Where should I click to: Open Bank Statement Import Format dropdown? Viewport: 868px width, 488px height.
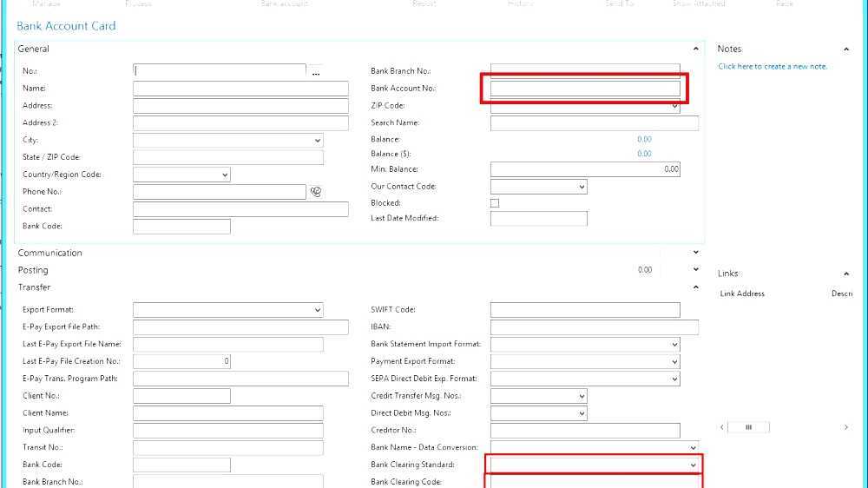click(x=674, y=344)
